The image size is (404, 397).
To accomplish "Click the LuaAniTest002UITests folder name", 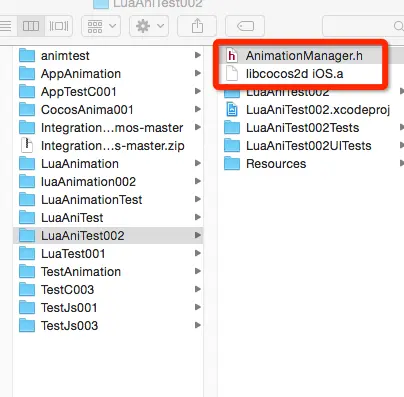I will [x=309, y=146].
